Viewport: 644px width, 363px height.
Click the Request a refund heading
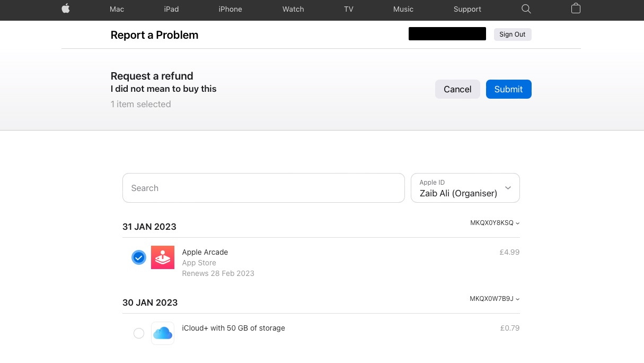pos(152,76)
